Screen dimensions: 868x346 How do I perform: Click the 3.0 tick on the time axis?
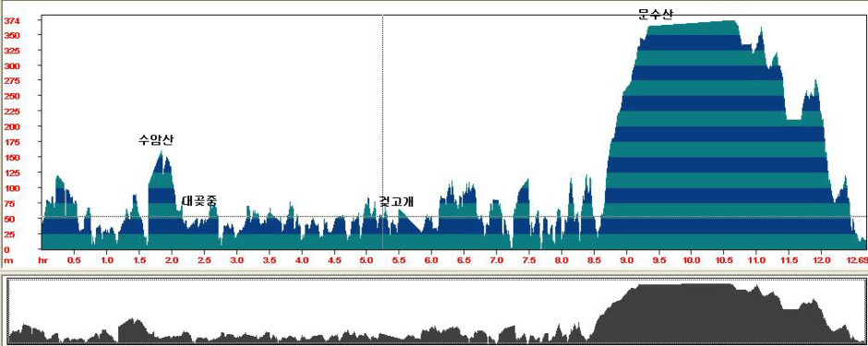pyautogui.click(x=236, y=259)
